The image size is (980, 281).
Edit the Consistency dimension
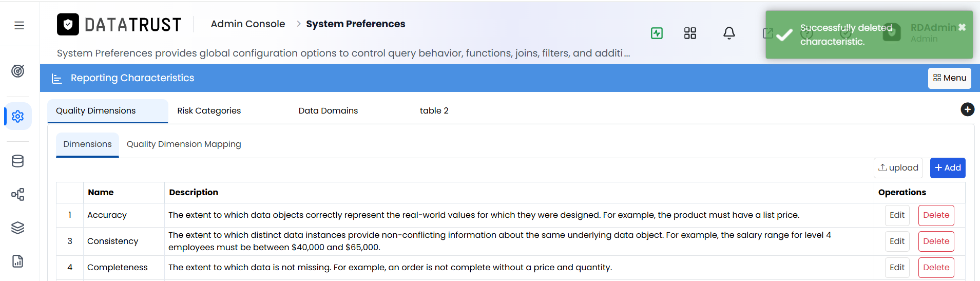(x=897, y=241)
